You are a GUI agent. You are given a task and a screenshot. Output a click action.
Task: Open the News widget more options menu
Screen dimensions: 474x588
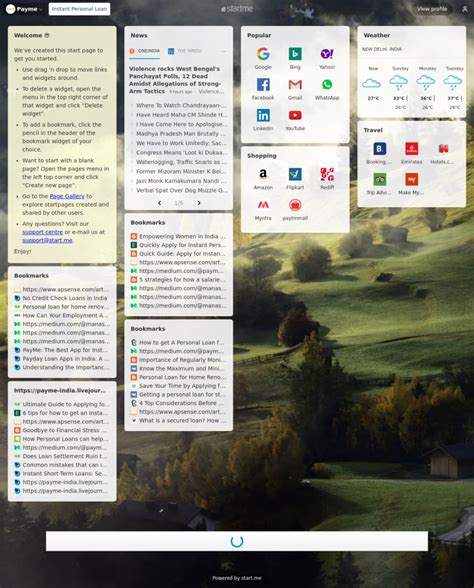[x=224, y=51]
